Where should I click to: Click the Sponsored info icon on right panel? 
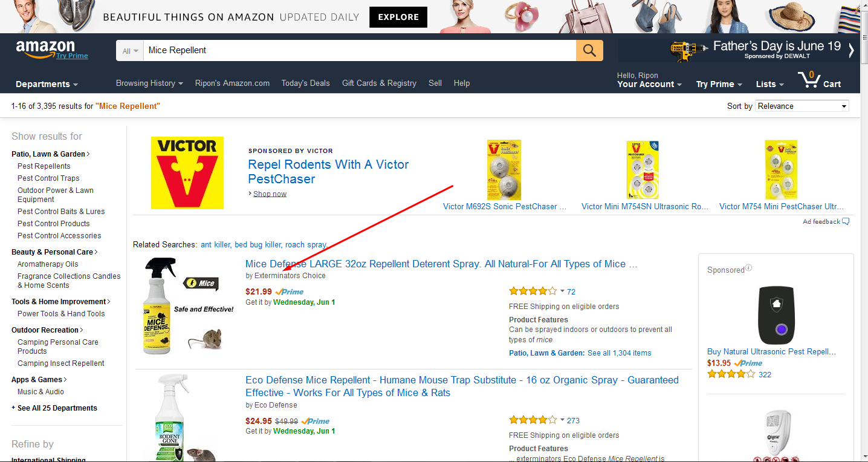(748, 267)
